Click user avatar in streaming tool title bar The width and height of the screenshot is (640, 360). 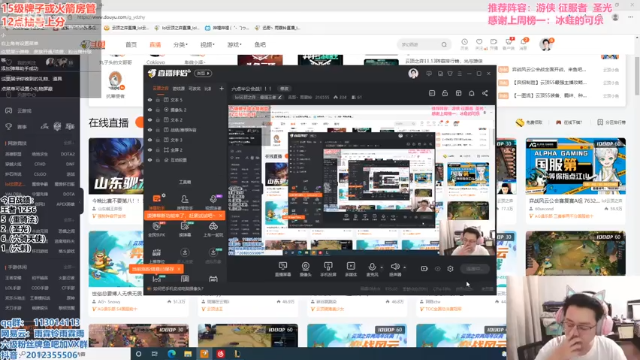coord(413,73)
